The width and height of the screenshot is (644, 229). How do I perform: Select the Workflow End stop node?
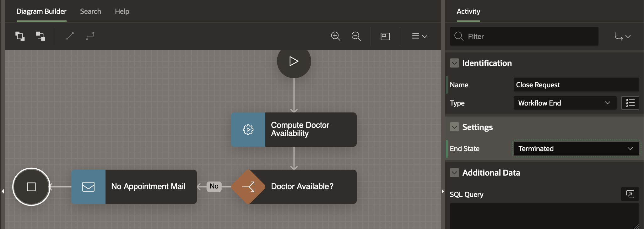click(x=31, y=187)
